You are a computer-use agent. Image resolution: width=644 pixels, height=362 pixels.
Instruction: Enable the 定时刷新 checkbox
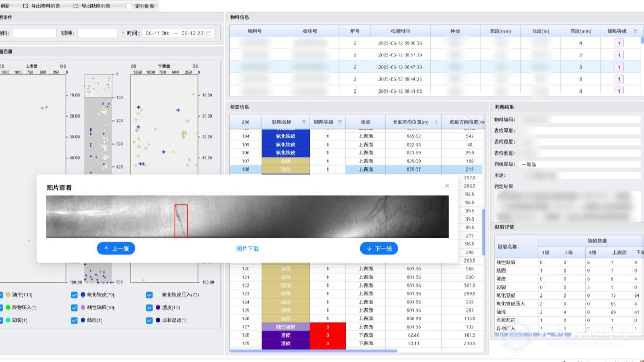tap(129, 6)
